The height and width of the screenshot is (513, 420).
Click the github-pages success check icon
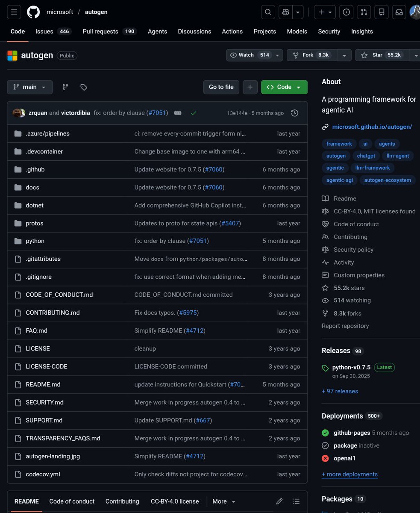point(325,433)
